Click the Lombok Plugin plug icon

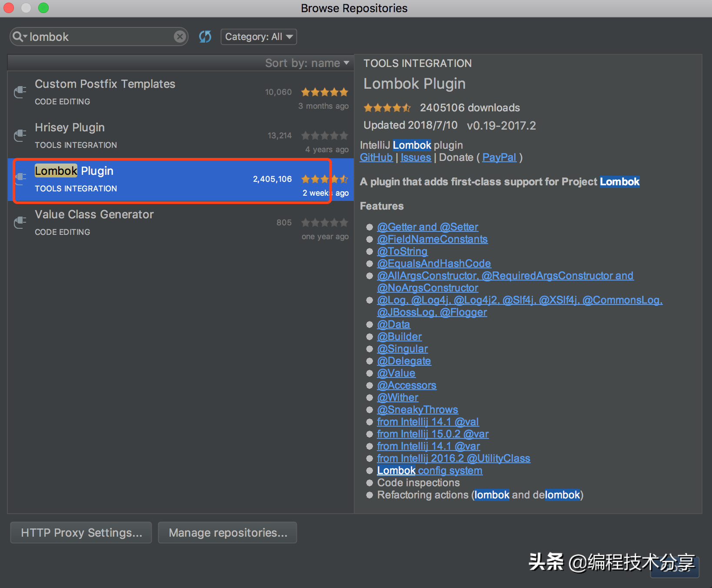20,179
